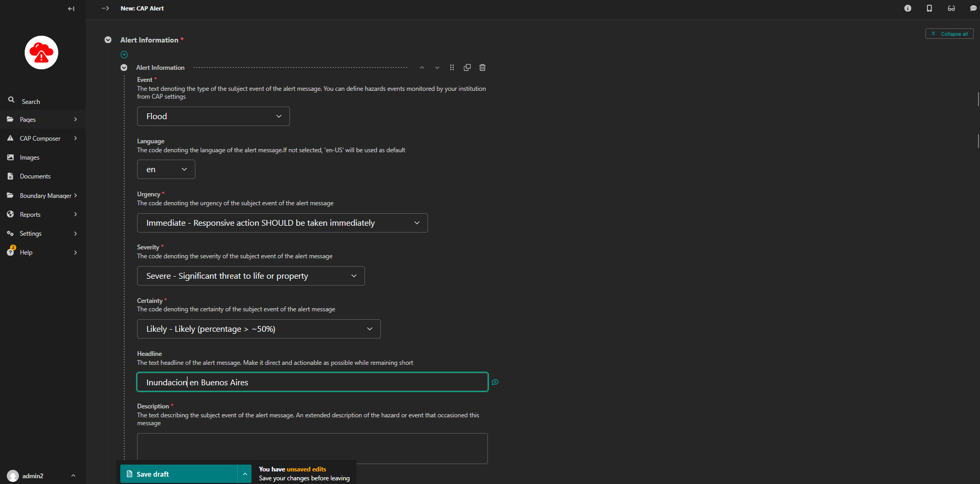The height and width of the screenshot is (484, 980).
Task: Open the comments speech bubble icon
Action: [973, 8]
